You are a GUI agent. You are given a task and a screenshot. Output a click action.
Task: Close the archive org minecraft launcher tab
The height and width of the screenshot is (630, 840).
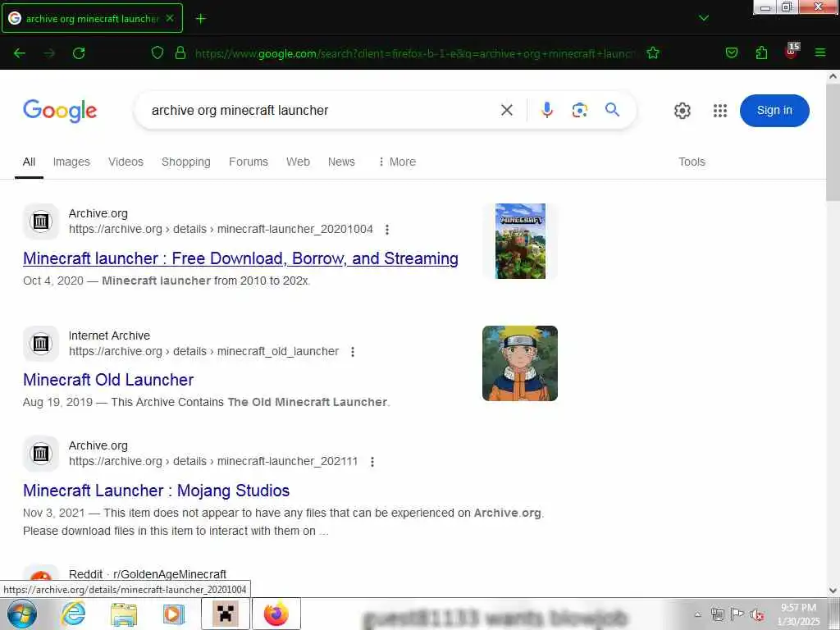[x=170, y=18]
